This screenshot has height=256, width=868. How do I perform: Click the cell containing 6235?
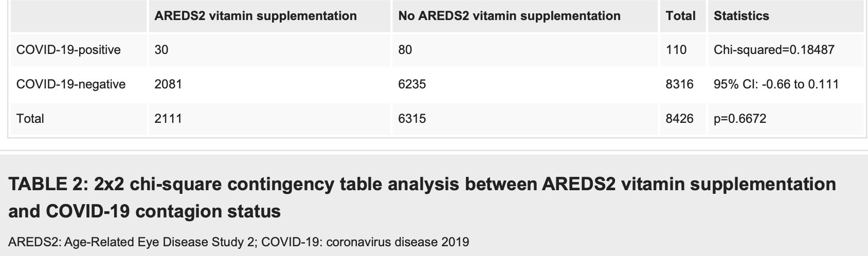point(412,84)
